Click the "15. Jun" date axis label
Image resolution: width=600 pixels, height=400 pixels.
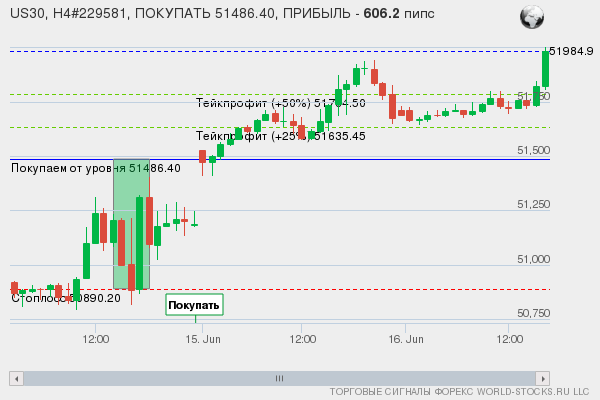click(203, 339)
